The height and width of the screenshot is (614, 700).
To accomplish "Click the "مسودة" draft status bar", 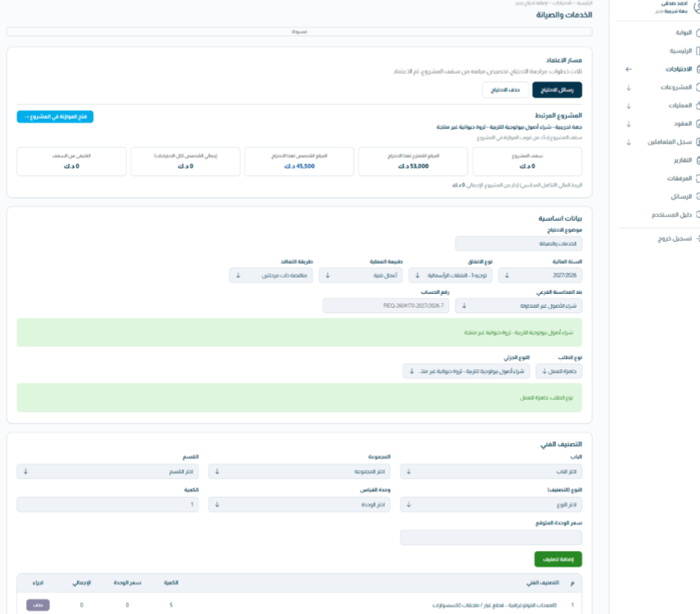I will [299, 32].
